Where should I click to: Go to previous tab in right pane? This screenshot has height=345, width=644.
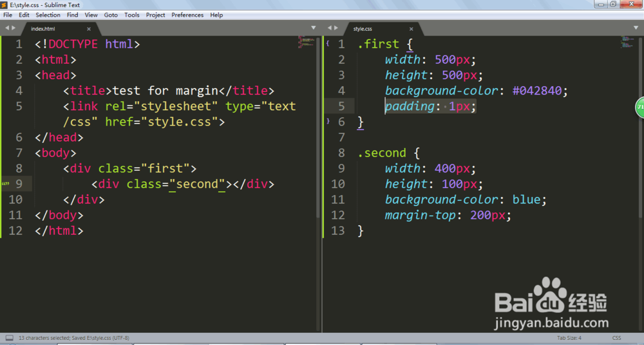329,28
